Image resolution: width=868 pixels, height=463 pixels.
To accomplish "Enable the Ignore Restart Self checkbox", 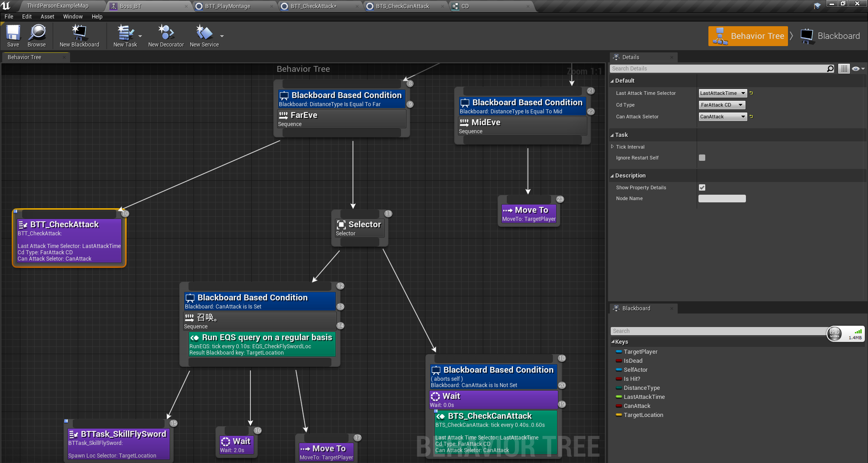I will point(702,158).
